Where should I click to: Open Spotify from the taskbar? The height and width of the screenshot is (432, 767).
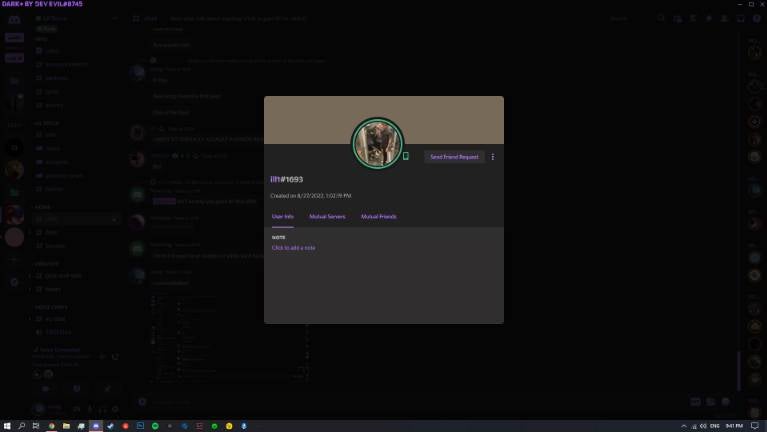click(x=155, y=426)
